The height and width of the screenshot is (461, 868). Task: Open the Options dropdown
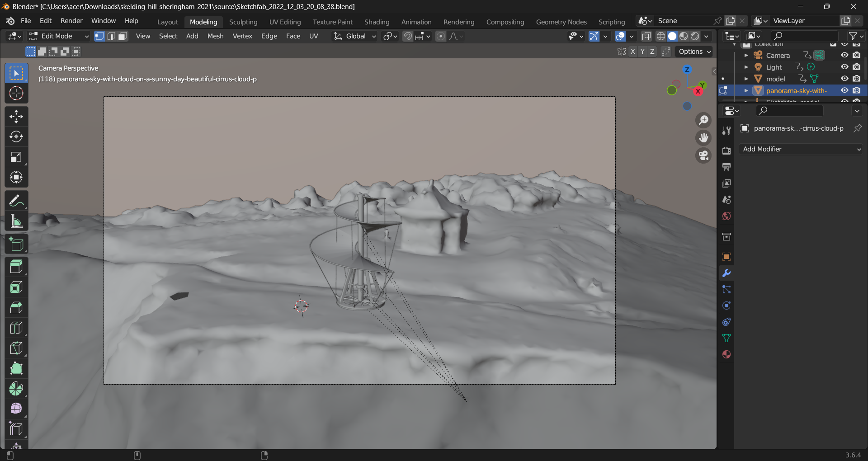point(694,52)
